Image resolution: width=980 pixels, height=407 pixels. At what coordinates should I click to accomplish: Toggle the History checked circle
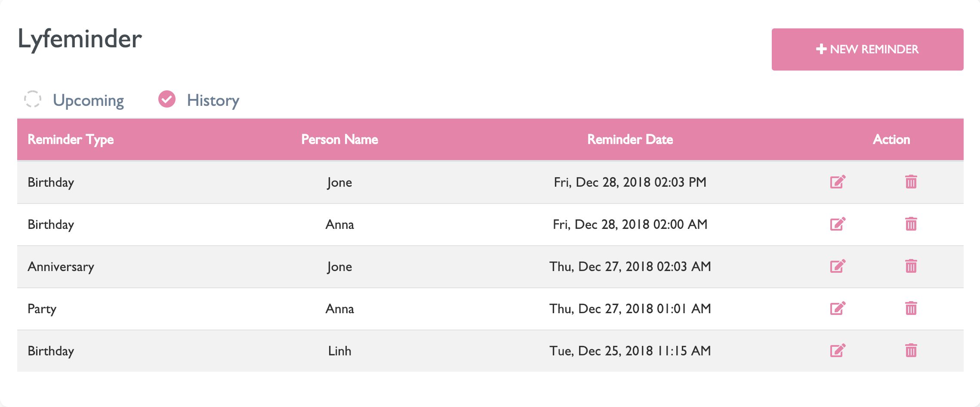coord(167,99)
